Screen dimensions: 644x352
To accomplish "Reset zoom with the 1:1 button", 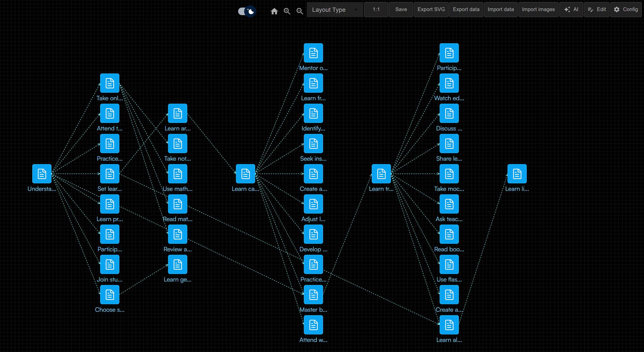I will [x=376, y=10].
